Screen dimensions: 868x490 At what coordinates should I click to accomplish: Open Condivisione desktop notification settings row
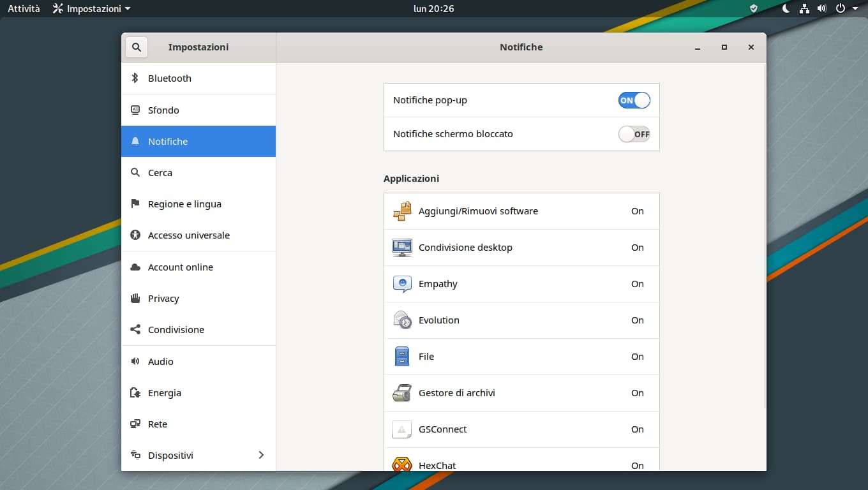521,248
